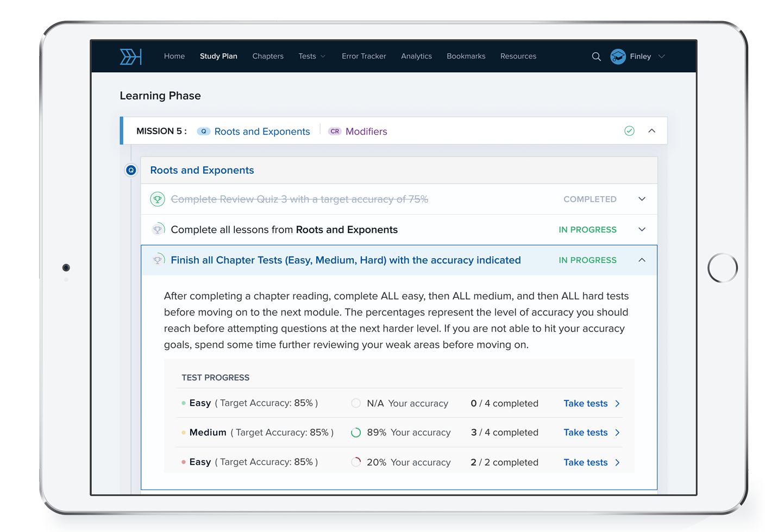Click the app logo in navbar

[x=130, y=57]
